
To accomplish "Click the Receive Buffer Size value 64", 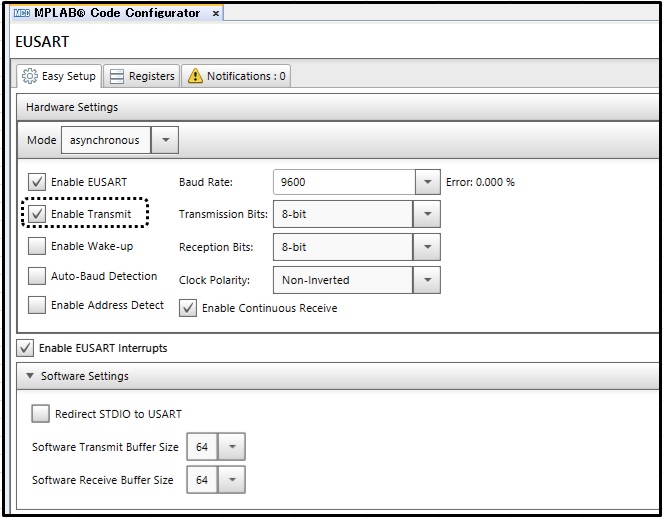I will tap(202, 480).
